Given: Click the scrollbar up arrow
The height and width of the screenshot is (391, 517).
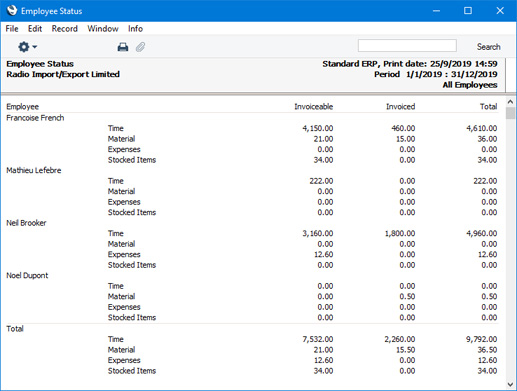Looking at the screenshot, I should (510, 102).
